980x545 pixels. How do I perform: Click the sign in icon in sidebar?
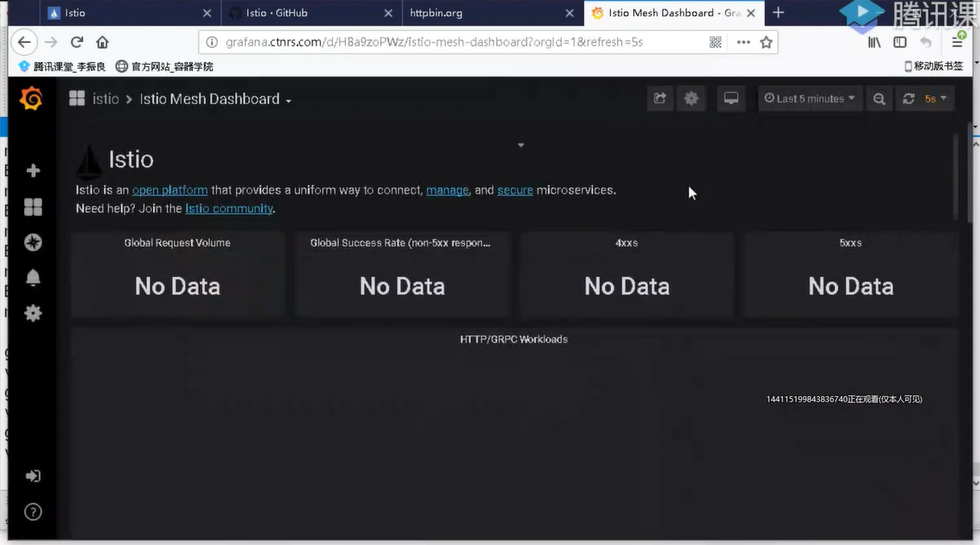33,476
